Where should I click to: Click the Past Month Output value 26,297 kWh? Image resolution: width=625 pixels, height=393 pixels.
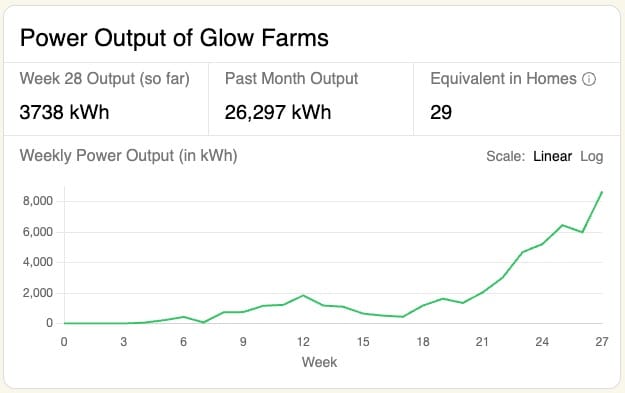[x=278, y=112]
